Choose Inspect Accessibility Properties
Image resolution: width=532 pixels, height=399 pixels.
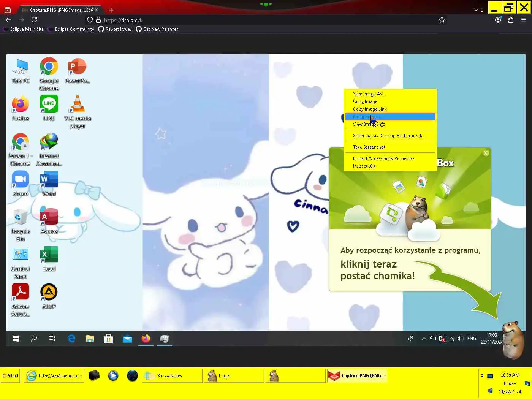pyautogui.click(x=390, y=158)
